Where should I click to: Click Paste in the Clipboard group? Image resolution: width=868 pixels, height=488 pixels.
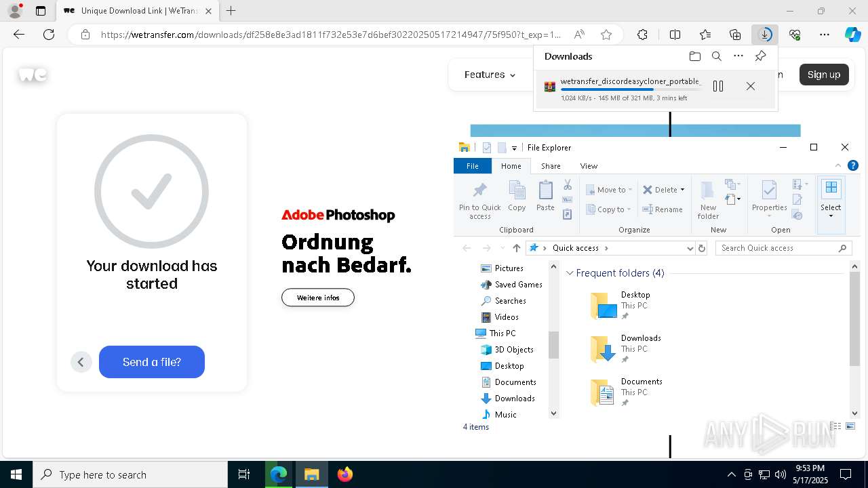545,197
